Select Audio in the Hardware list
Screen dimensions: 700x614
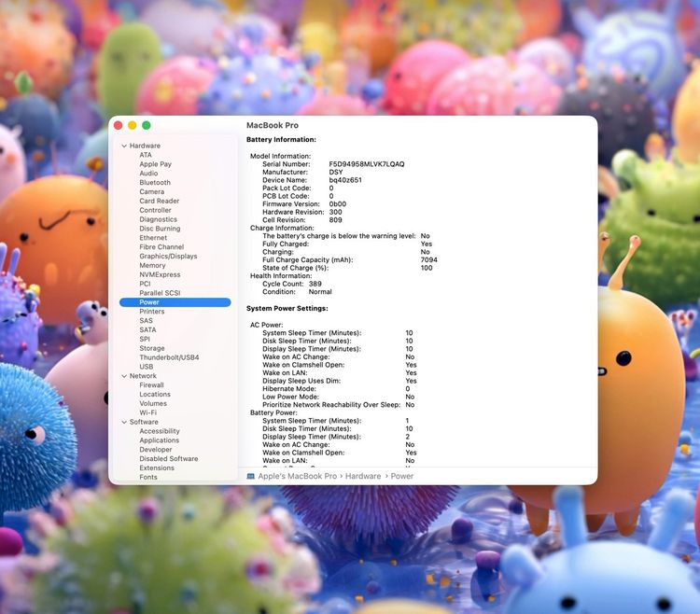[x=148, y=174]
